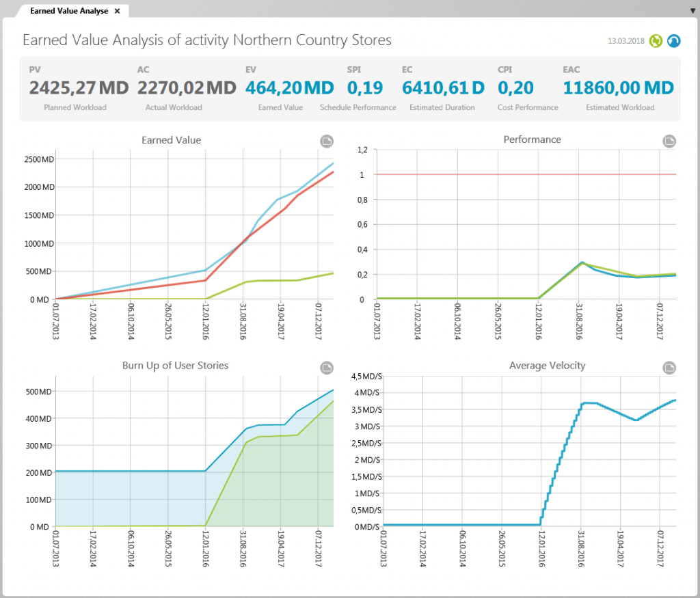Open export icon on Average Velocity chart
Image resolution: width=700 pixels, height=598 pixels.
click(669, 368)
